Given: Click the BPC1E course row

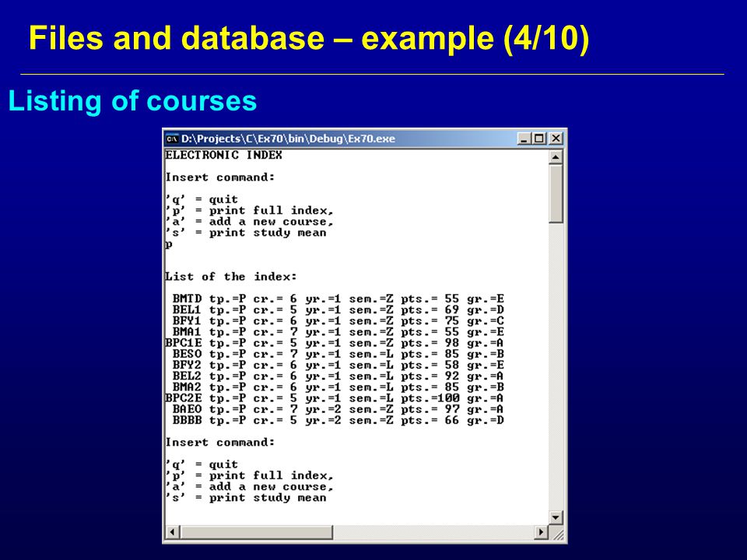Looking at the screenshot, I should click(335, 343).
